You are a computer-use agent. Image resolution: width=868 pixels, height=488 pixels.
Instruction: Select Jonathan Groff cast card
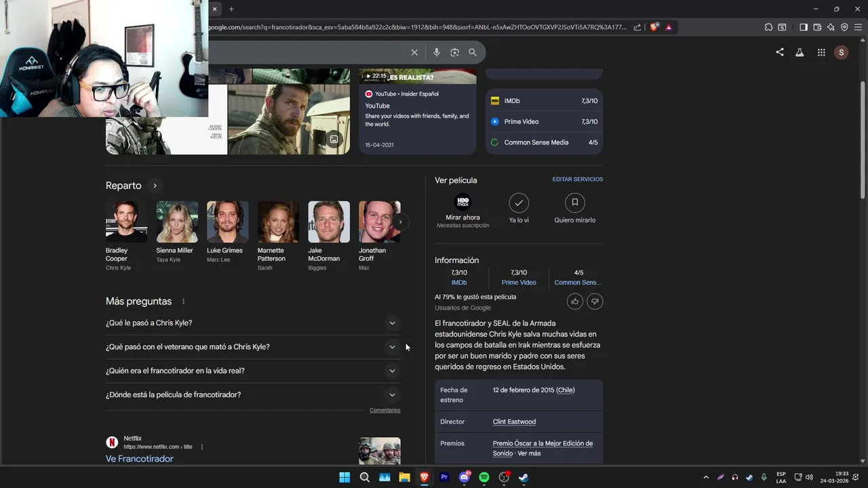coord(380,236)
